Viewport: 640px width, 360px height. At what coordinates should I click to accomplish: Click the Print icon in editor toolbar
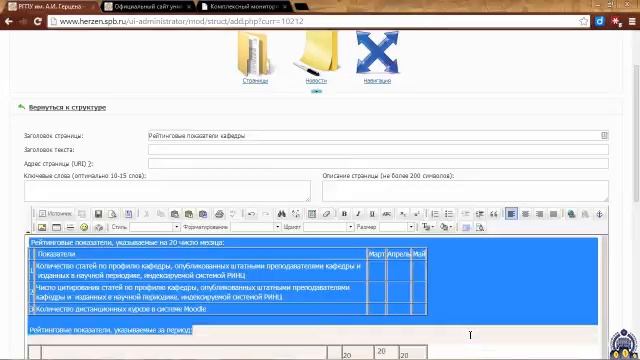coord(219,214)
